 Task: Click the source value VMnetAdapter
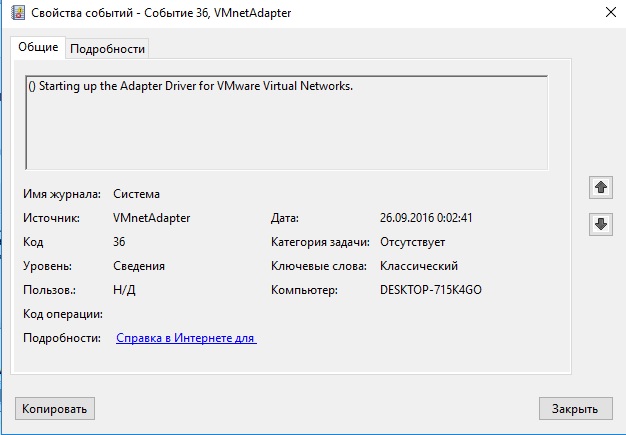point(151,218)
